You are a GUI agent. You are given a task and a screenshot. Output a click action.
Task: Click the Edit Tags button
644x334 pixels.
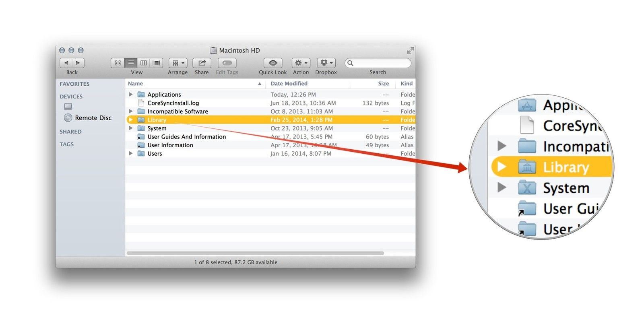[227, 63]
